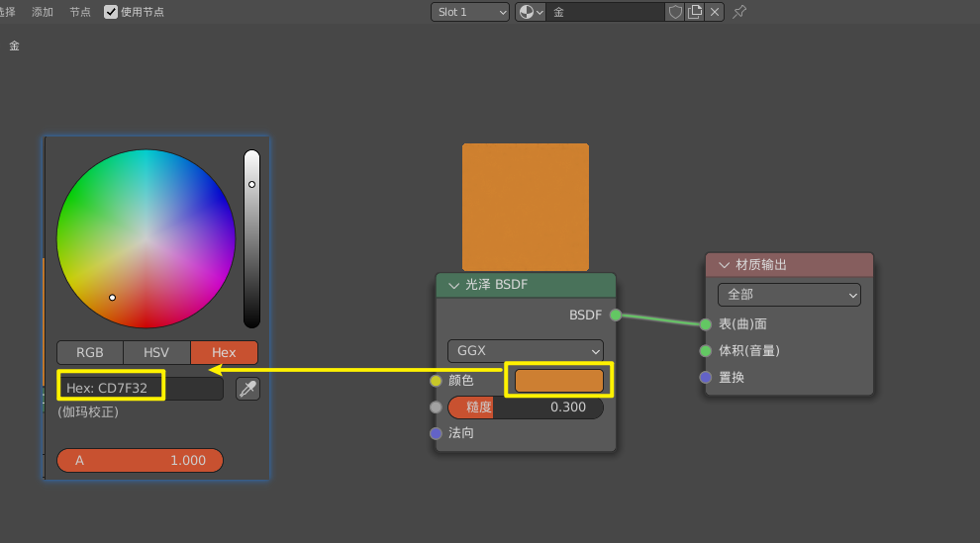Click the orange 颜色 swatch

point(558,380)
